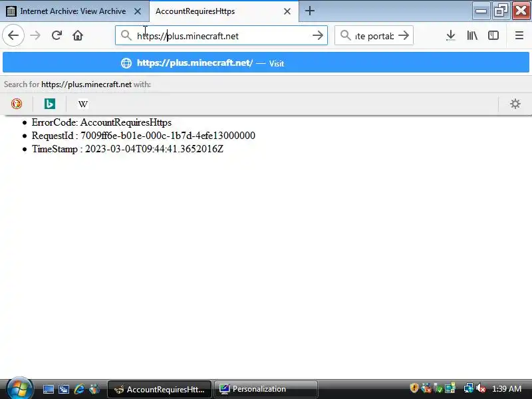
Task: Search with DuckDuckGo
Action: (x=17, y=104)
